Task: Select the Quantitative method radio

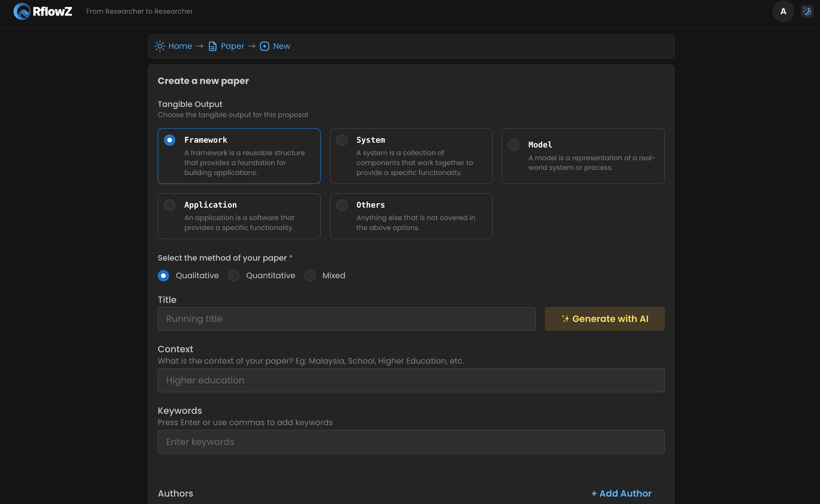Action: pos(234,276)
